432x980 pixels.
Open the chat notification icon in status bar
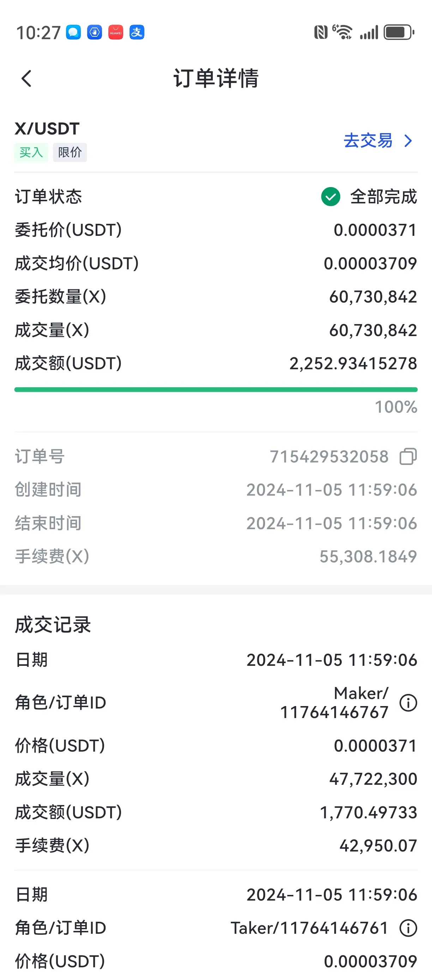pos(73,32)
